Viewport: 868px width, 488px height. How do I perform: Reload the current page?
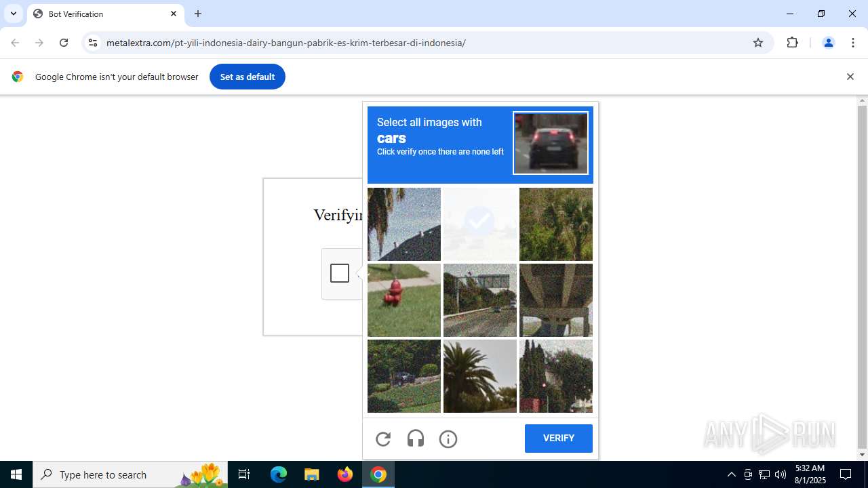coord(64,43)
